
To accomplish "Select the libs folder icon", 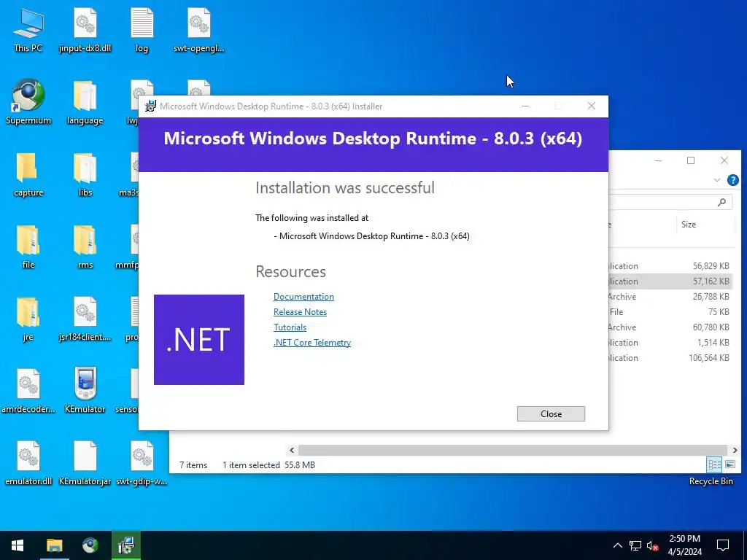I will 85,174.
